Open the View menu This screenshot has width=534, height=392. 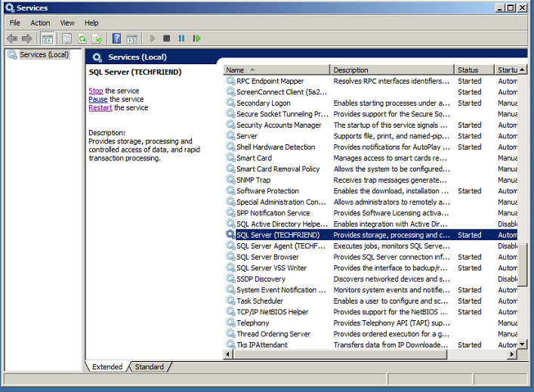coord(67,23)
